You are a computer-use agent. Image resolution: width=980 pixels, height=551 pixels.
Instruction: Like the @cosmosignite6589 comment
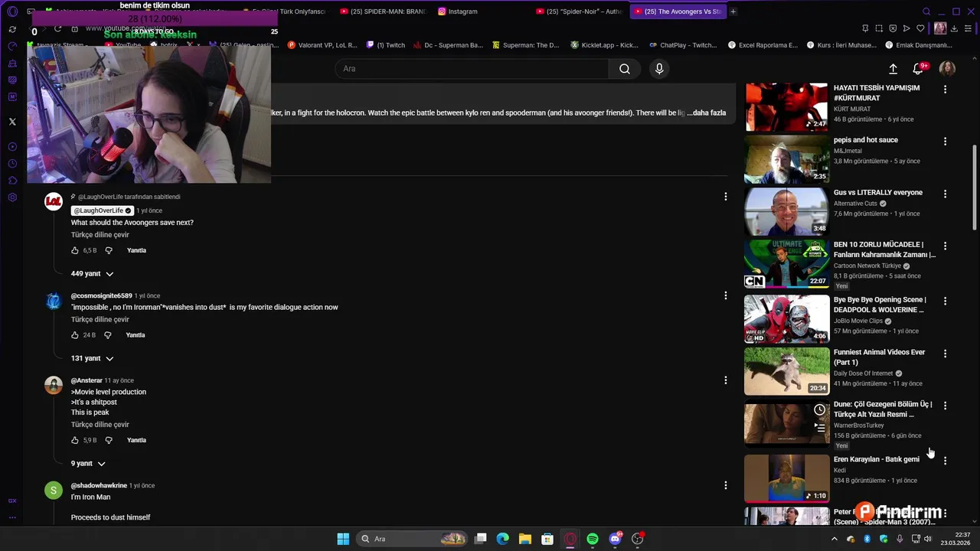tap(75, 335)
